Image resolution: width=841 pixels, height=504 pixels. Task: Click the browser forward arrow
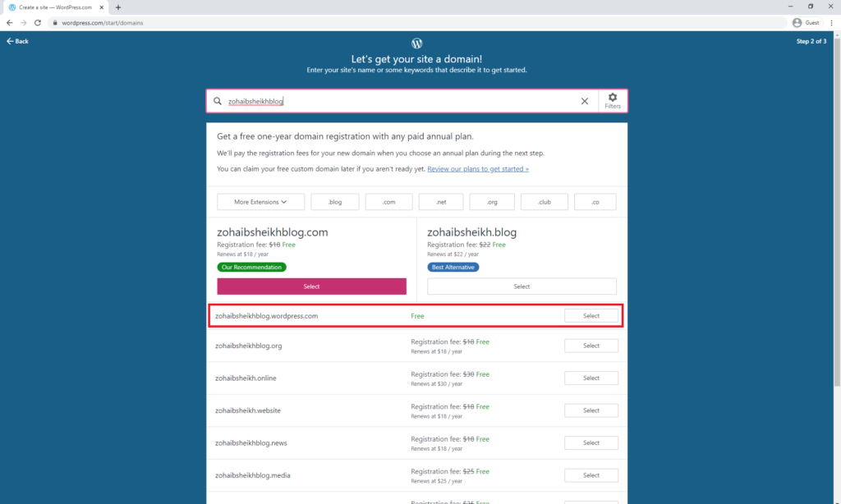pos(24,22)
